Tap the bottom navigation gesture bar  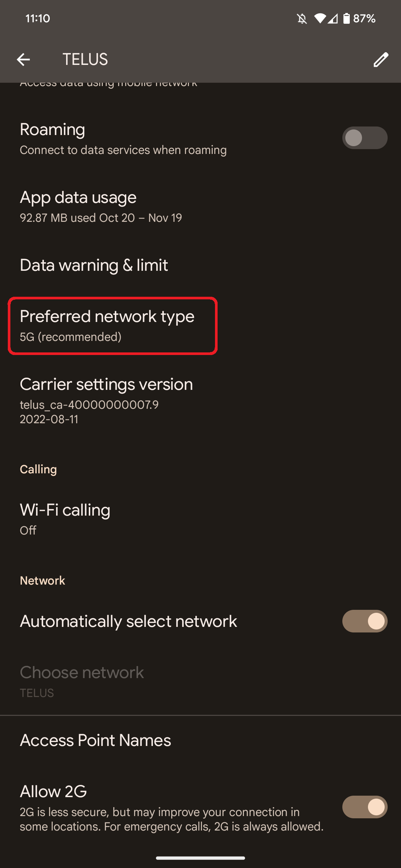(200, 858)
